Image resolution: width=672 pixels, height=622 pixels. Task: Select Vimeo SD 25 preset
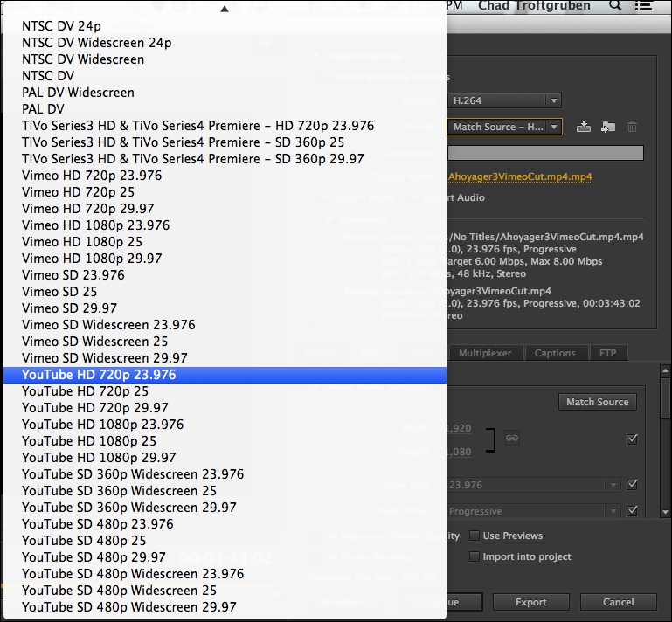click(225, 292)
